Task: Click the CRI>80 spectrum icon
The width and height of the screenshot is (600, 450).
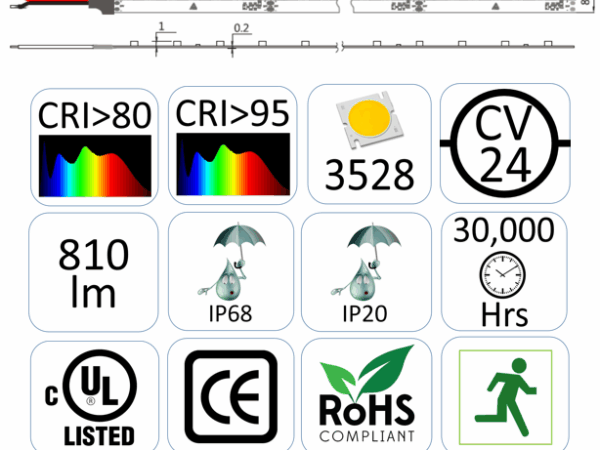Action: pos(95,147)
